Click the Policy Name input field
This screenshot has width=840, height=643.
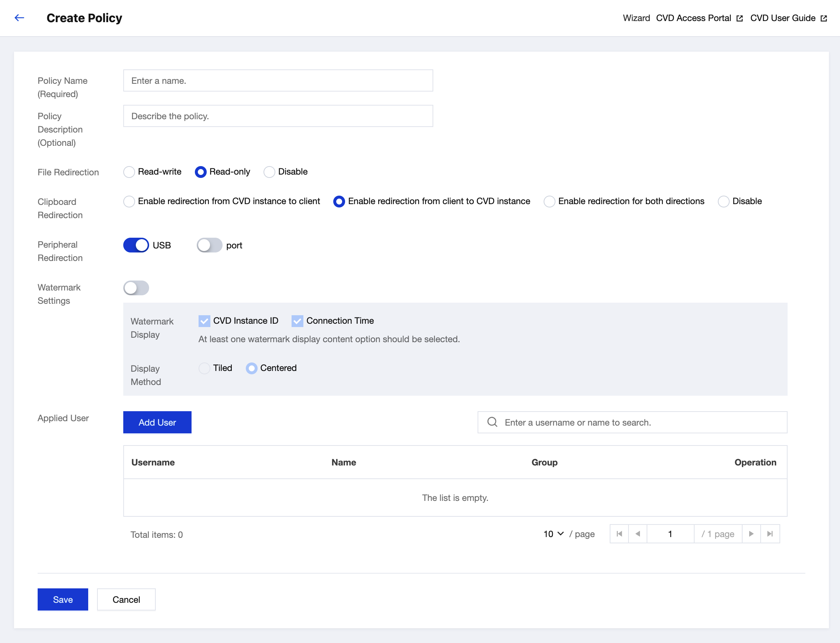click(x=278, y=81)
